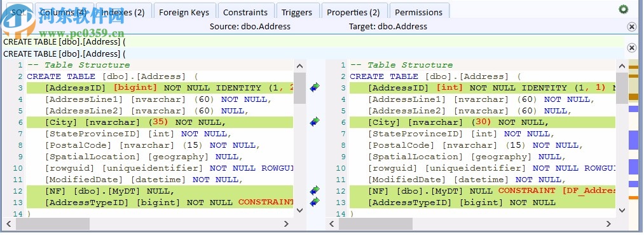Click source line [NF] [dbo].[MyDT] NULL
Viewport: 644px width, 235px height.
point(109,191)
